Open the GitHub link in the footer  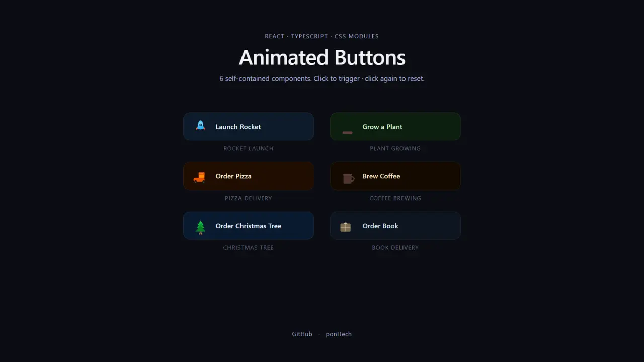tap(302, 334)
